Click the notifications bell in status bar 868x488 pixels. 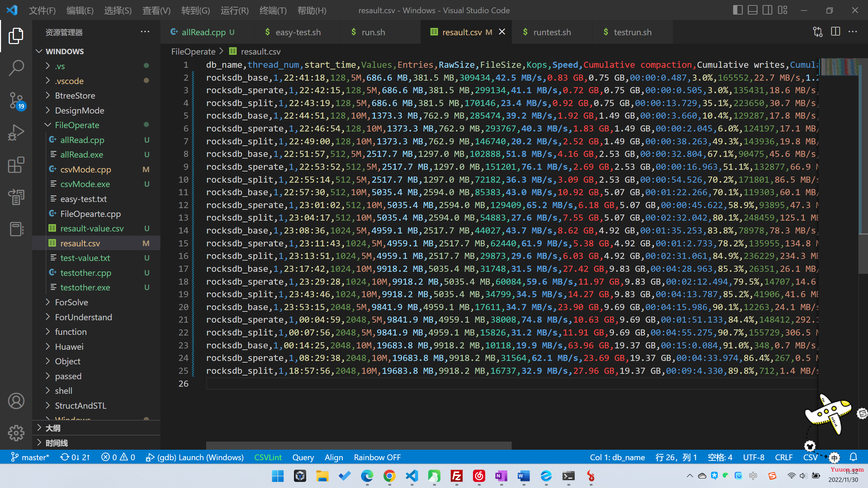point(853,457)
